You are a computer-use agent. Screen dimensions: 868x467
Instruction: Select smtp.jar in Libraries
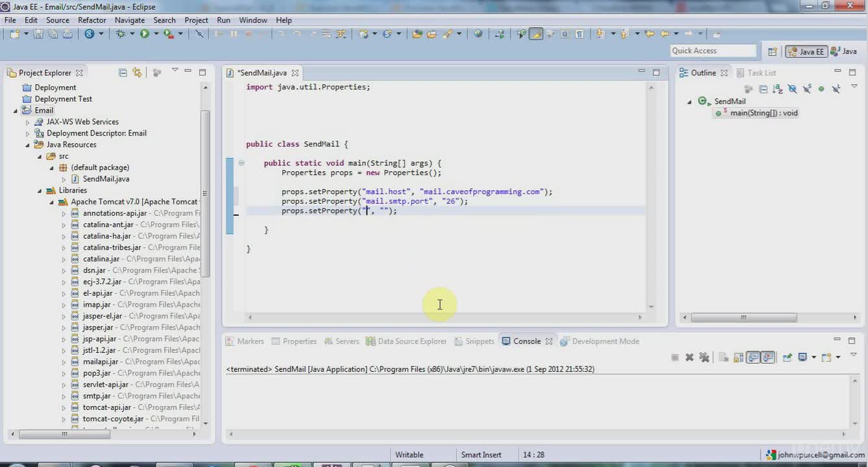tap(97, 396)
